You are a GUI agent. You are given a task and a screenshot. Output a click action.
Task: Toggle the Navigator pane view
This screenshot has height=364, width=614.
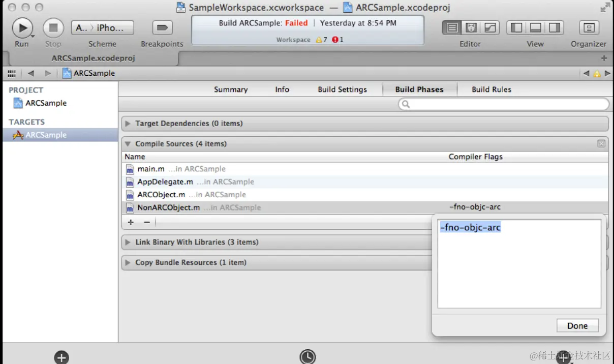coord(516,28)
